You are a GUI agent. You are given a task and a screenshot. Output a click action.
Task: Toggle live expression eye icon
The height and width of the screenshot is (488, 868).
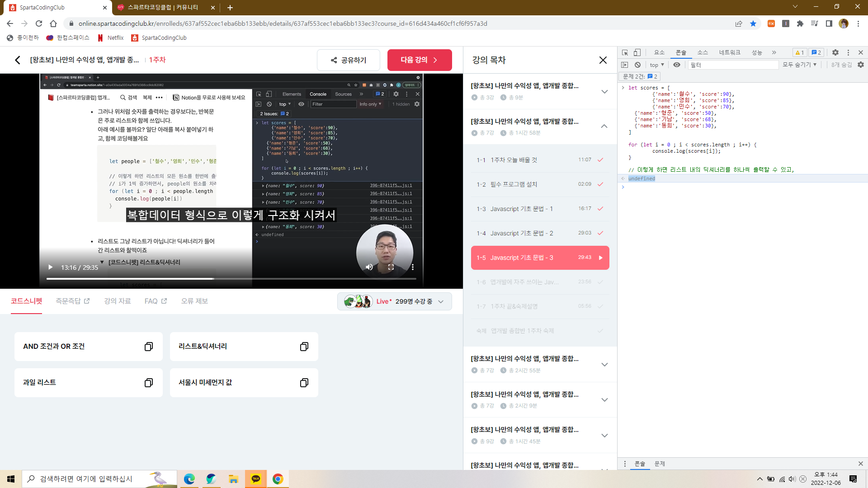coord(677,65)
